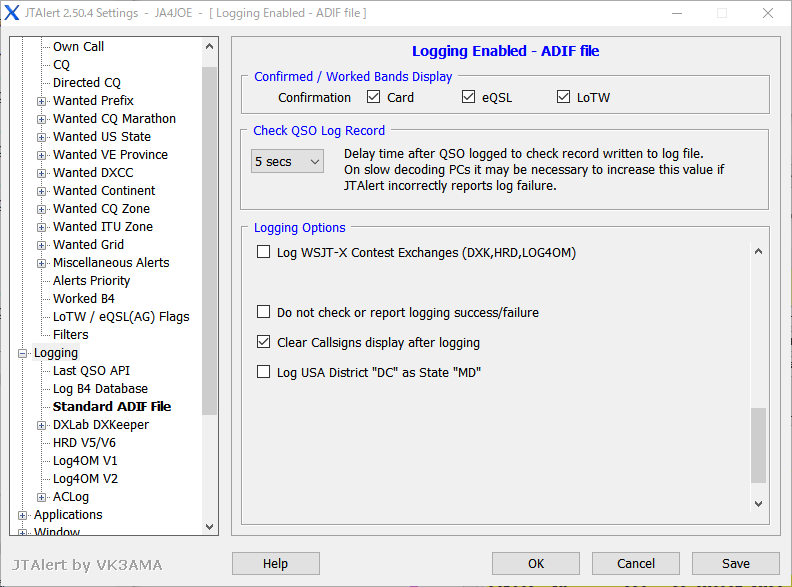Image resolution: width=792 pixels, height=587 pixels.
Task: Open the Last QSO API settings
Action: pyautogui.click(x=91, y=371)
